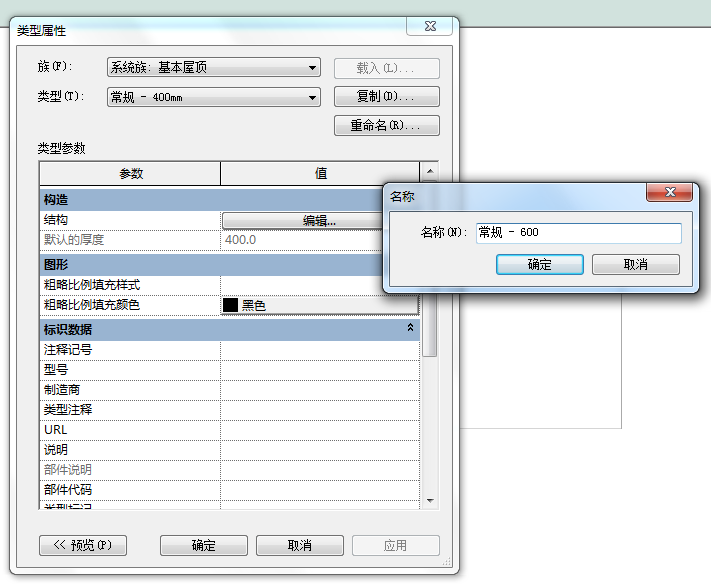Click the 重命名 button

[x=386, y=126]
